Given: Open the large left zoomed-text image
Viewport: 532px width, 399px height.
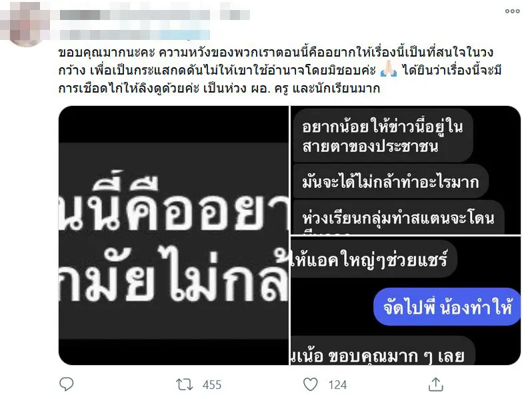Looking at the screenshot, I should 173,235.
